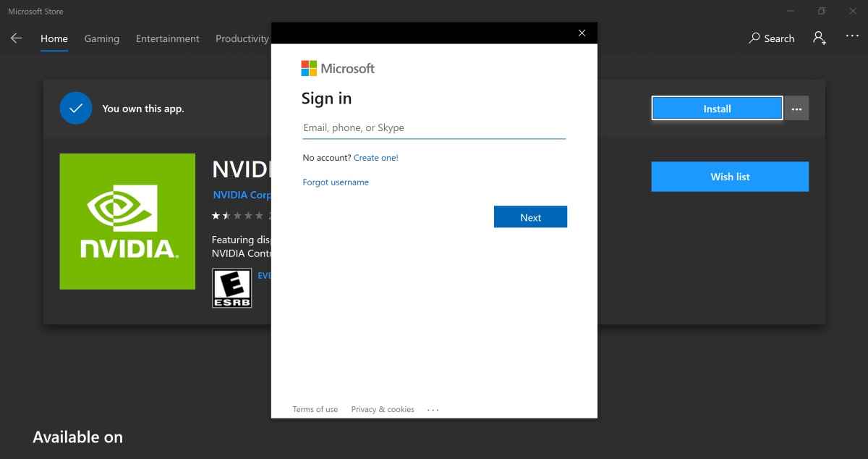This screenshot has width=868, height=459.
Task: Click the app star rating
Action: [x=238, y=216]
